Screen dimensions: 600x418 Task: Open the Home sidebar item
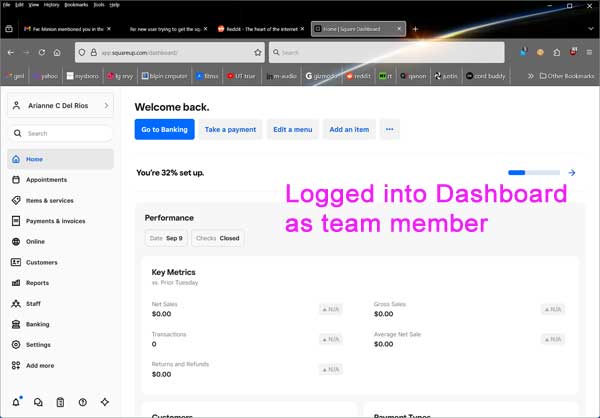pos(60,159)
